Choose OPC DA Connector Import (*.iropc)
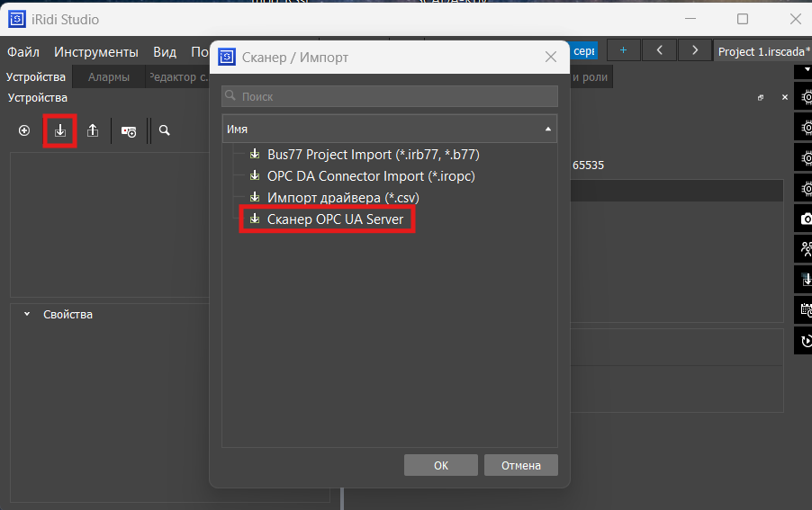 [371, 176]
